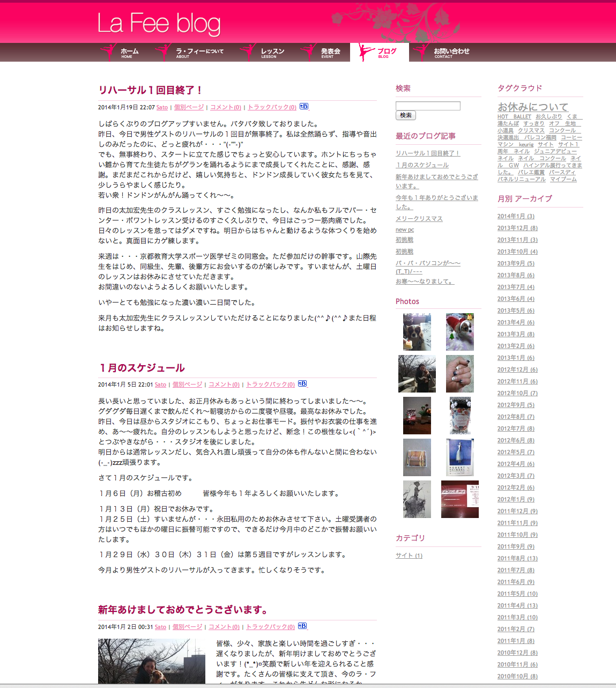The height and width of the screenshot is (688, 616).
Task: Go to the レッスン LESSON page
Action: [272, 53]
